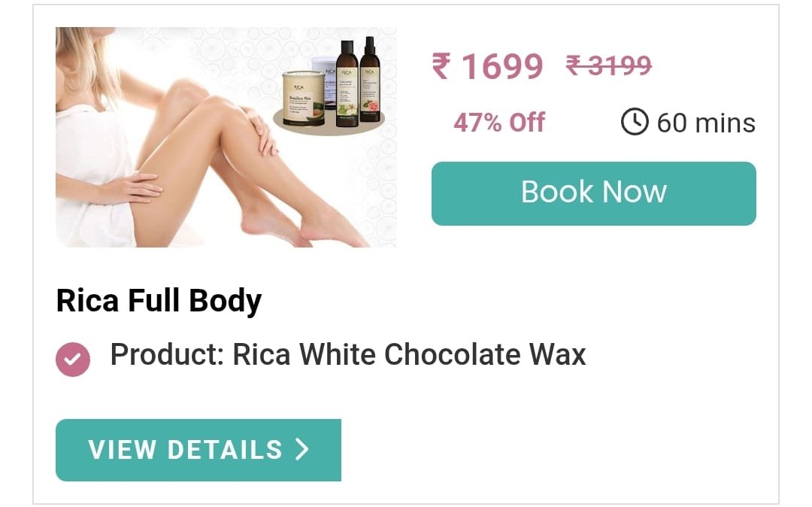This screenshot has width=812, height=507.
Task: Click the rupee symbol before 1699
Action: pos(442,66)
